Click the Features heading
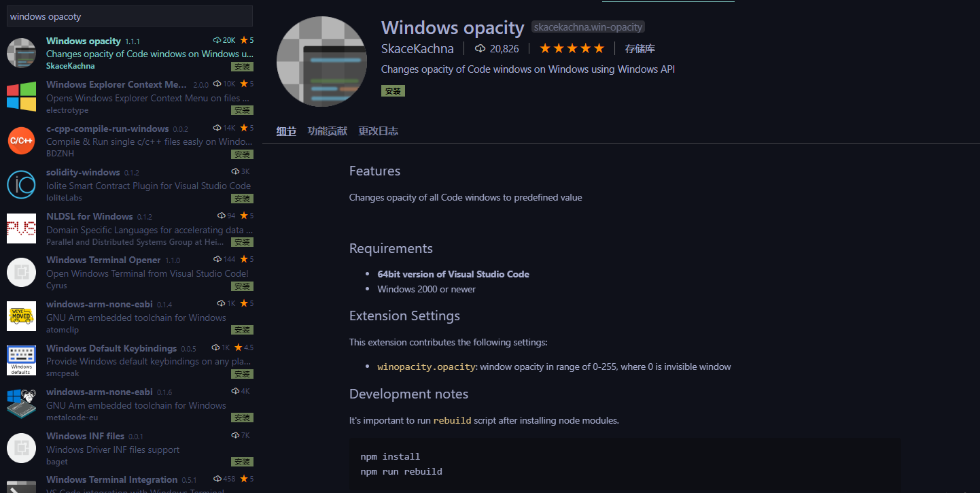This screenshot has height=493, width=980. coord(374,171)
